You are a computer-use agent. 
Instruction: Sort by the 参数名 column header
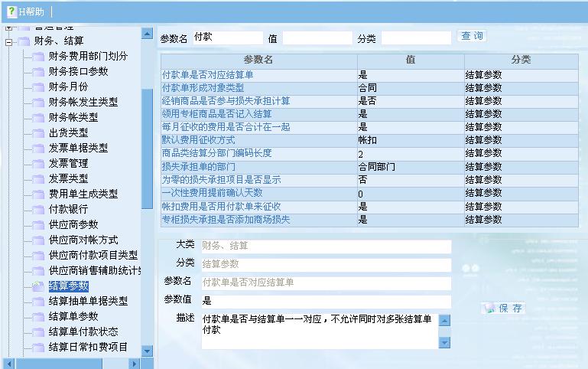(x=258, y=60)
